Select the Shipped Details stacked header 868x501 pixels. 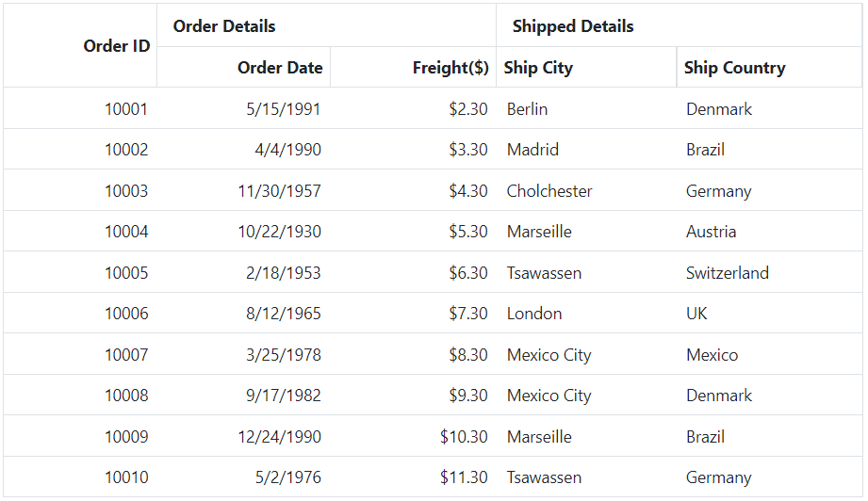(680, 25)
